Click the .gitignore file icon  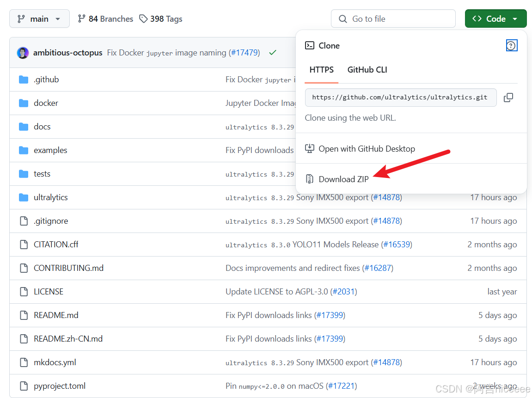[x=24, y=221]
